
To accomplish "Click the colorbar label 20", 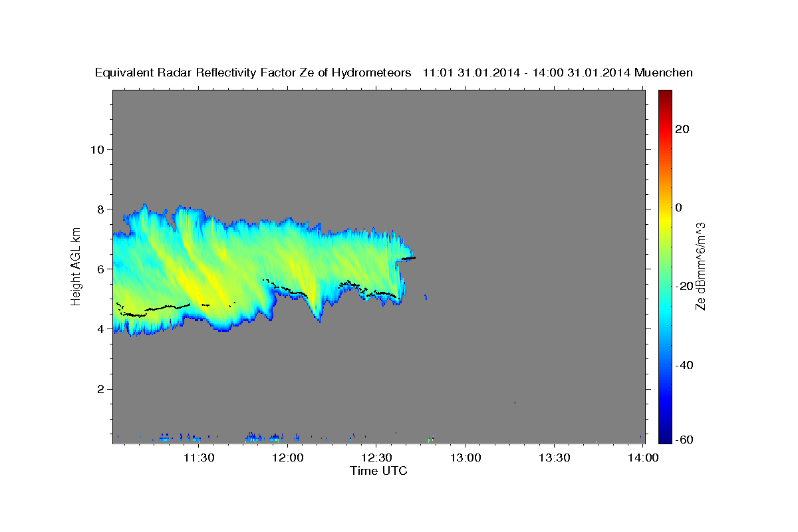I will tap(681, 129).
